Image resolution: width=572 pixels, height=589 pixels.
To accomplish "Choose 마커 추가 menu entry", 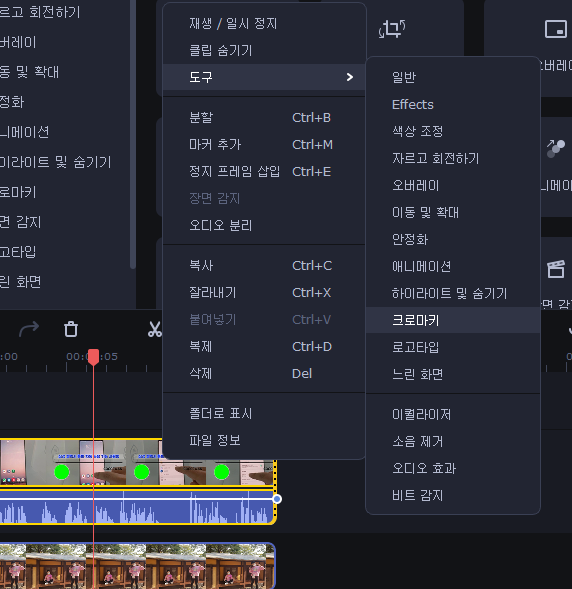I will point(264,145).
